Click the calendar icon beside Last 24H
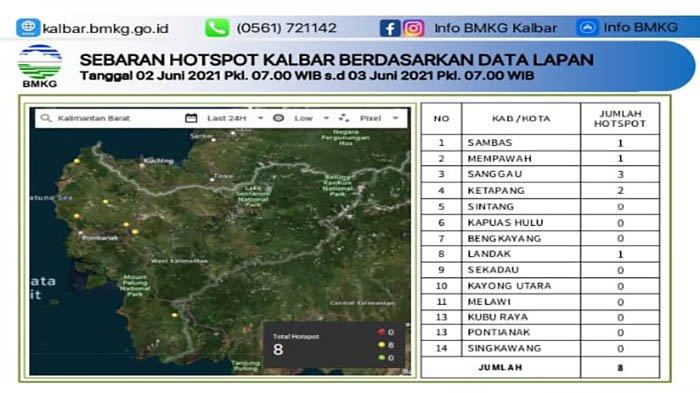Image resolution: width=700 pixels, height=393 pixels. click(x=191, y=118)
